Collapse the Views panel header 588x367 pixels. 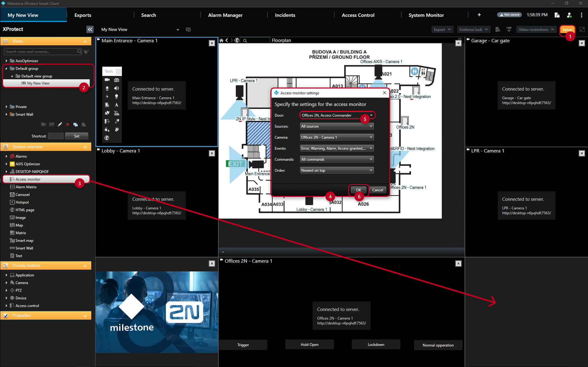point(46,41)
